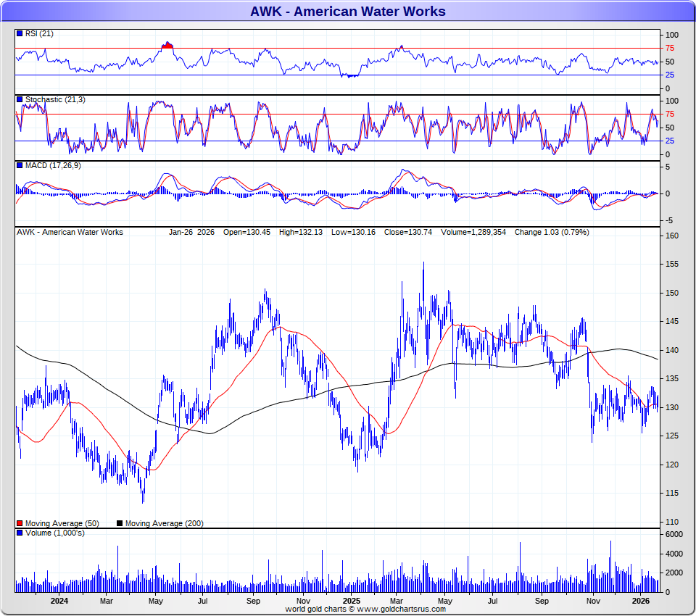696x616 pixels.
Task: Click the red 75 label on Stochastic axis
Action: click(669, 114)
